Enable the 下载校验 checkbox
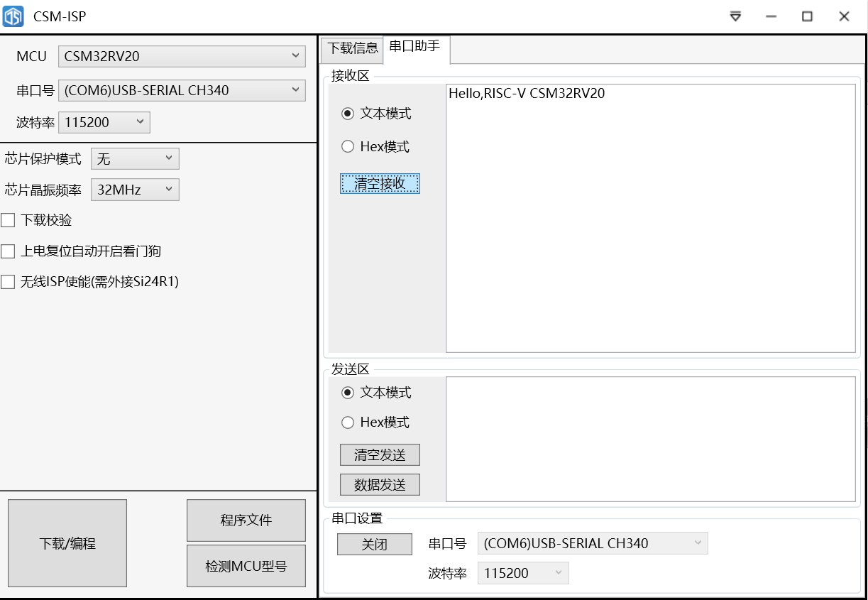Image resolution: width=868 pixels, height=600 pixels. pos(8,220)
